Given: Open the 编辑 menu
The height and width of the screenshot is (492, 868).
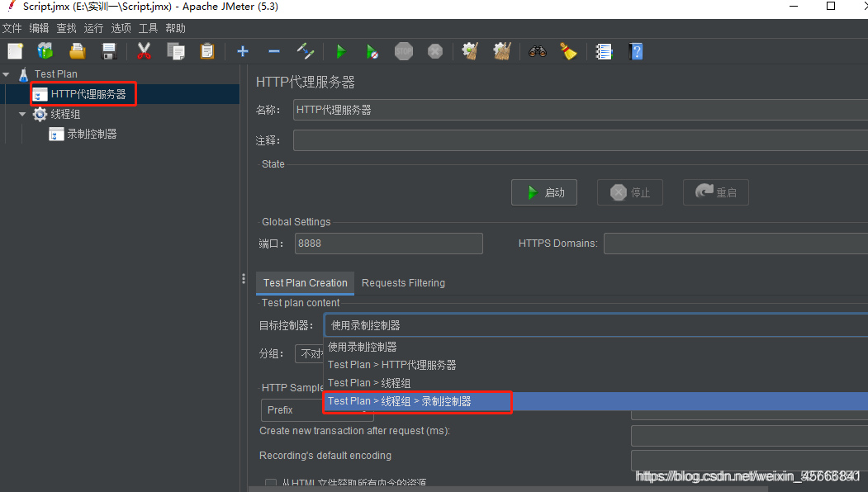Looking at the screenshot, I should click(39, 28).
